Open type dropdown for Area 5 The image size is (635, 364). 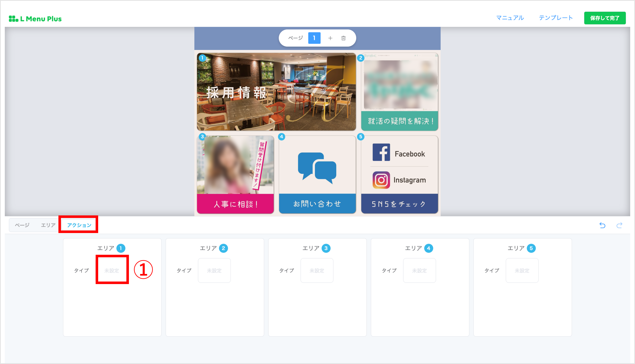click(522, 271)
